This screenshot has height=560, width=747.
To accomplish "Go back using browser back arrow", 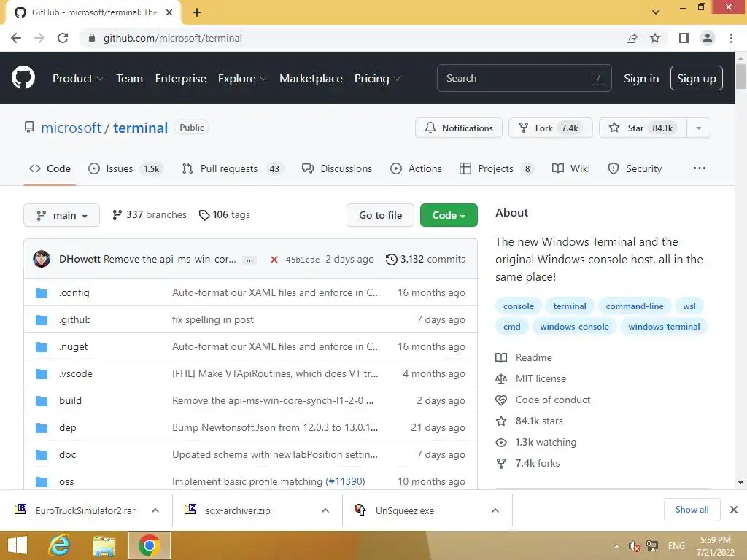I will point(16,38).
